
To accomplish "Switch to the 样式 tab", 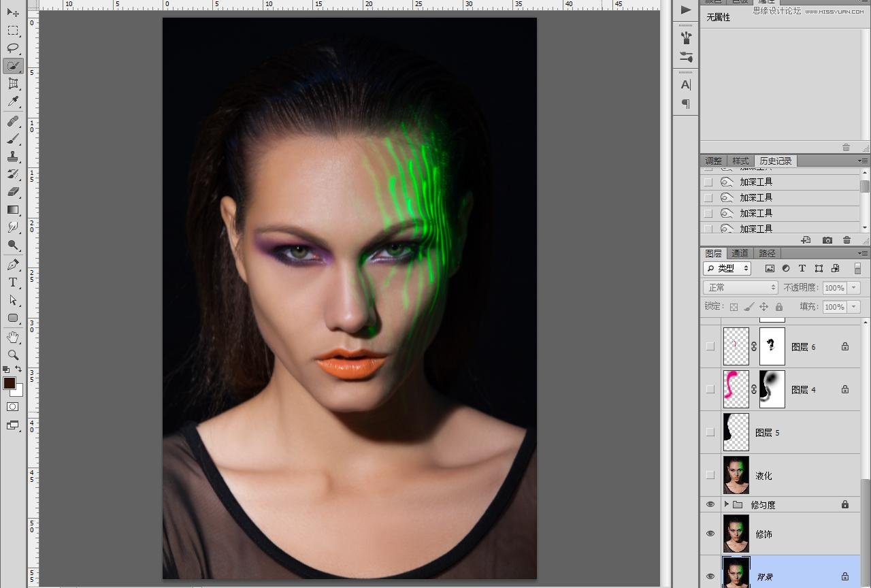I will 740,161.
